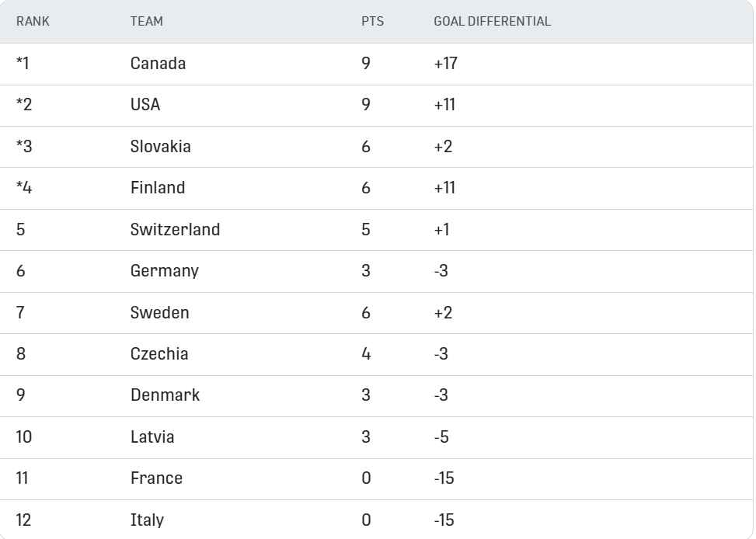Image resolution: width=756 pixels, height=539 pixels.
Task: Select the Germany team name
Action: click(164, 271)
